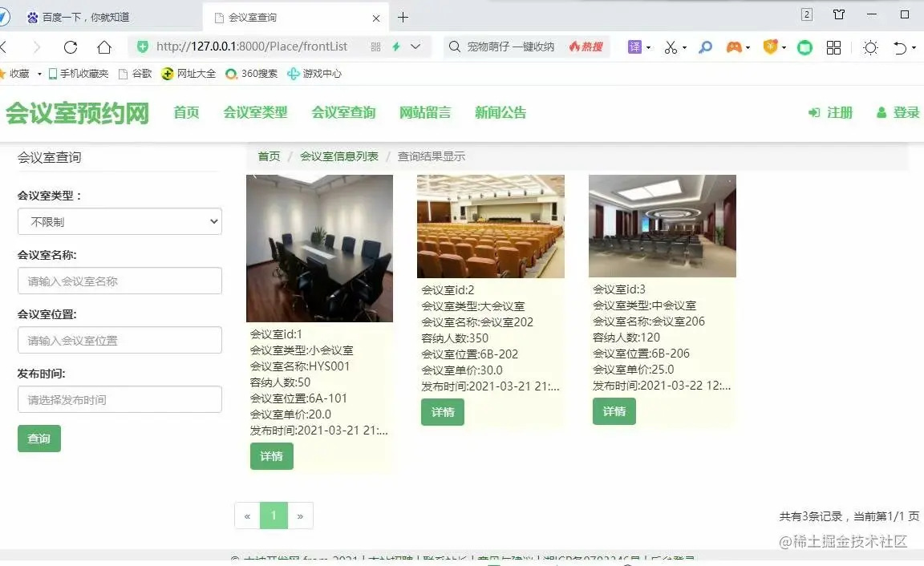Open 详情 for 会议室202
The width and height of the screenshot is (924, 566).
click(x=443, y=412)
